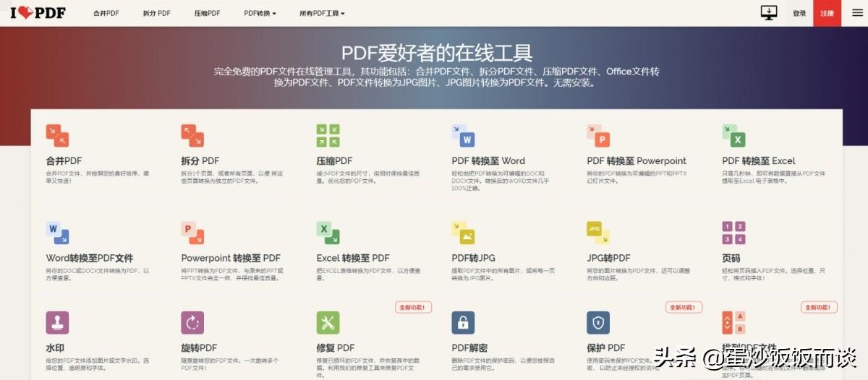Viewport: 868px width, 380px height.
Task: Open the PDF 转换至 Word icon
Action: tap(463, 136)
